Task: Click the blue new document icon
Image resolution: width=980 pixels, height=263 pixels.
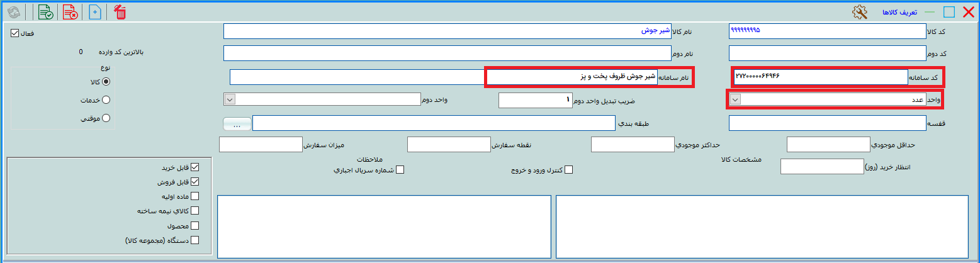Action: [94, 12]
